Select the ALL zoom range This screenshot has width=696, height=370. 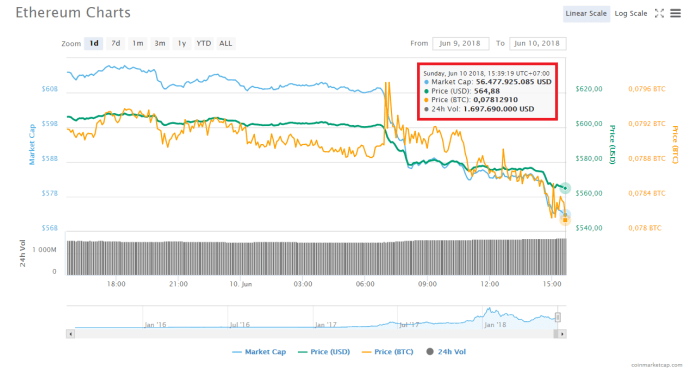[x=225, y=43]
